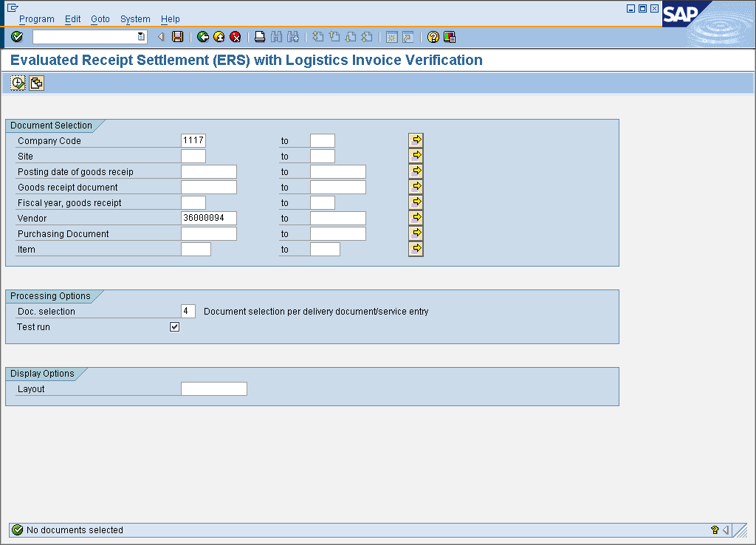Screen dimensions: 756x545
Task: Open multiple selection for Site
Action: pyautogui.click(x=416, y=156)
